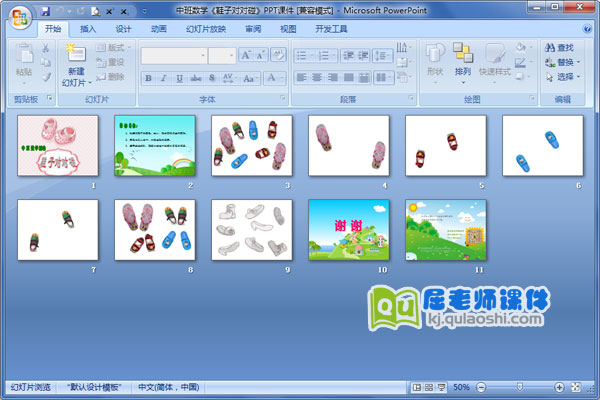Switch to the 插入 tab
Screen dimensions: 600x400
88,29
